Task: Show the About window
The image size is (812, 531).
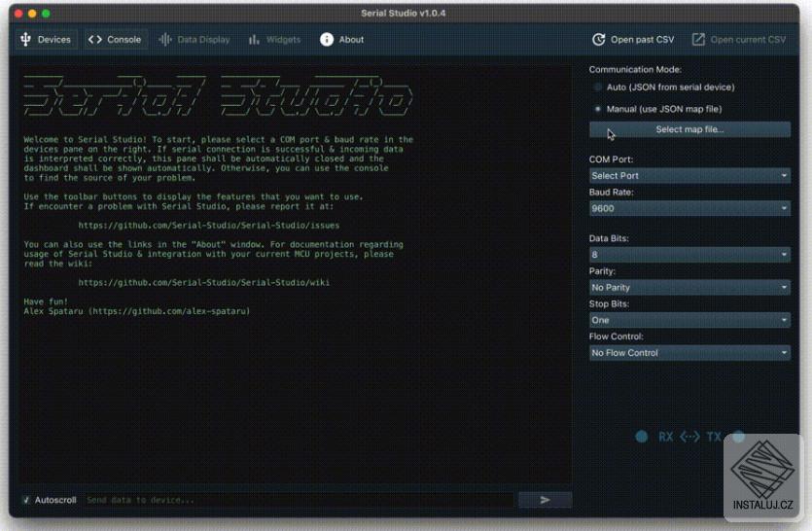Action: click(x=341, y=39)
